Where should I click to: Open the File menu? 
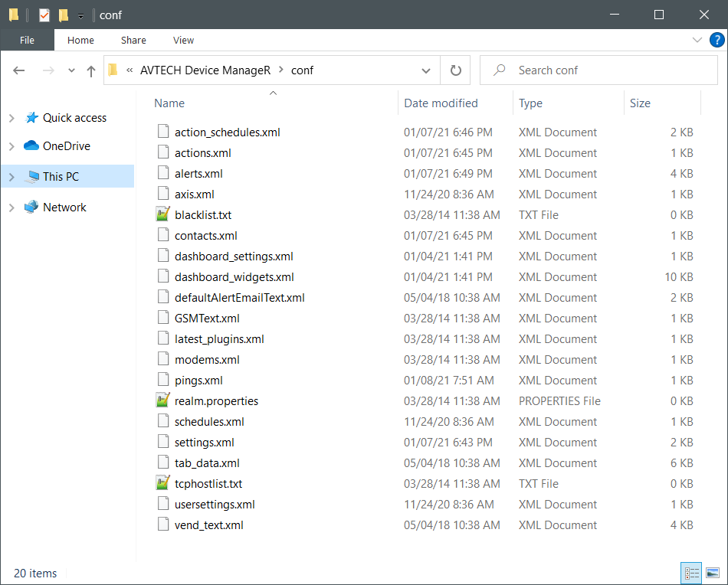tap(27, 40)
